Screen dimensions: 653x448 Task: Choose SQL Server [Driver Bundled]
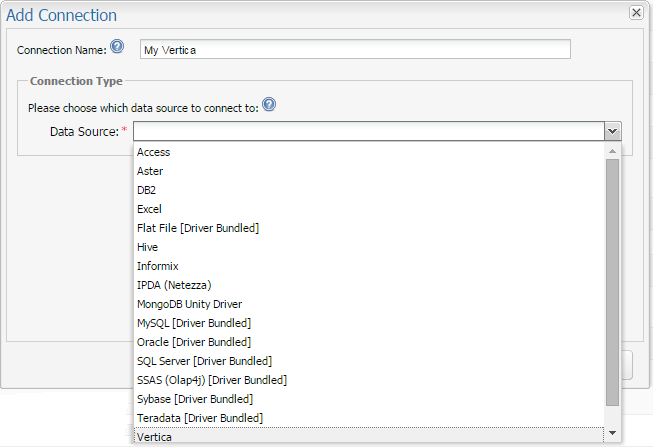pyautogui.click(x=204, y=361)
